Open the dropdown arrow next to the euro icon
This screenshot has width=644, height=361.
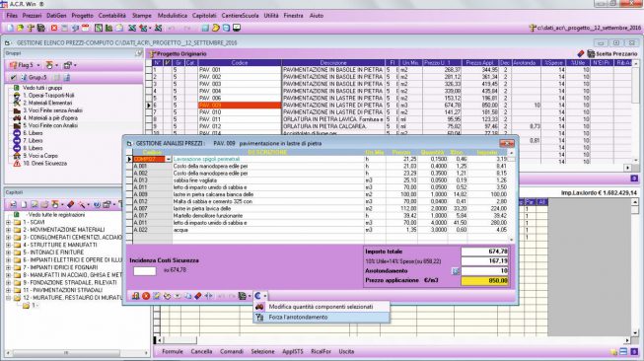tap(265, 296)
